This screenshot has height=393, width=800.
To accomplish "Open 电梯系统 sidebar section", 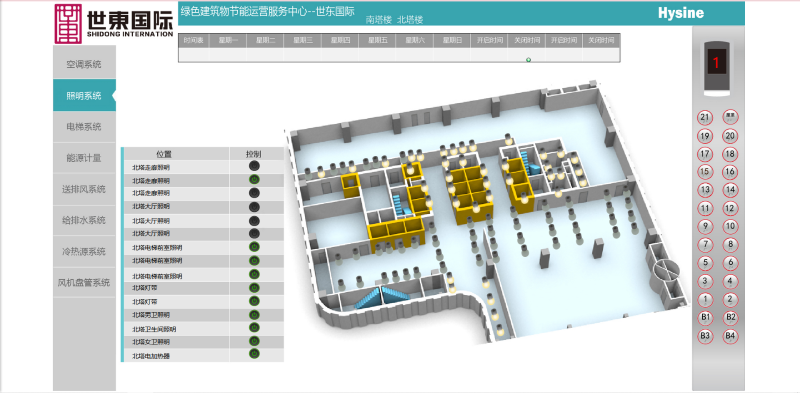I will point(84,127).
